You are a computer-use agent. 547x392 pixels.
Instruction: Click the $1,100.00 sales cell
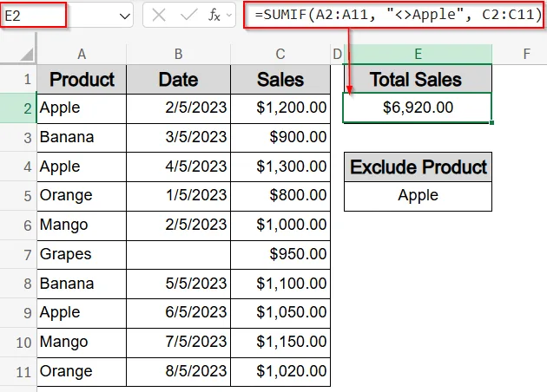coord(280,284)
